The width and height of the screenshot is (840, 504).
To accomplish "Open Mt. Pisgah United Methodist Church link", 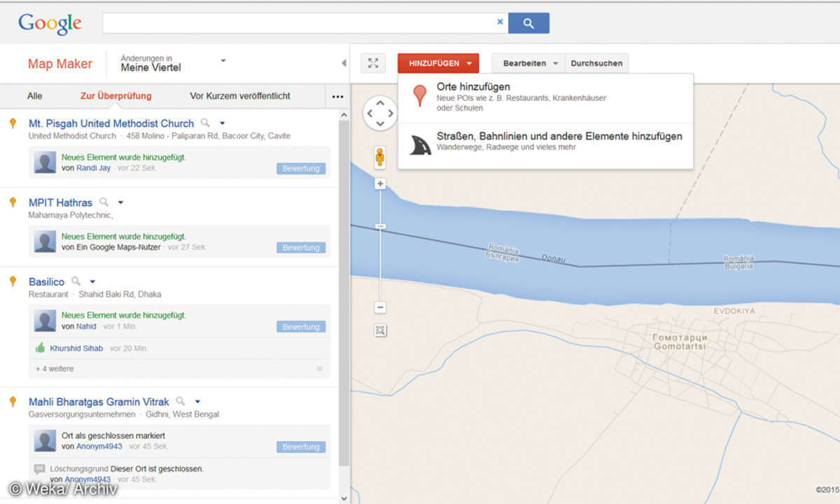I will coord(111,123).
